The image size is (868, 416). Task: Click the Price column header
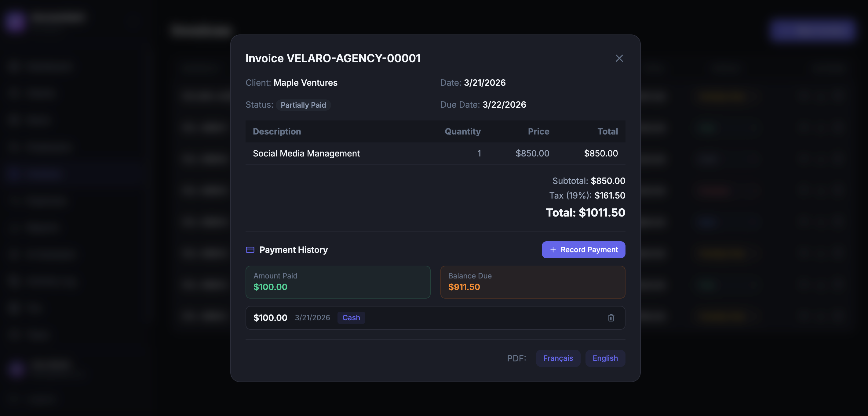pyautogui.click(x=538, y=131)
